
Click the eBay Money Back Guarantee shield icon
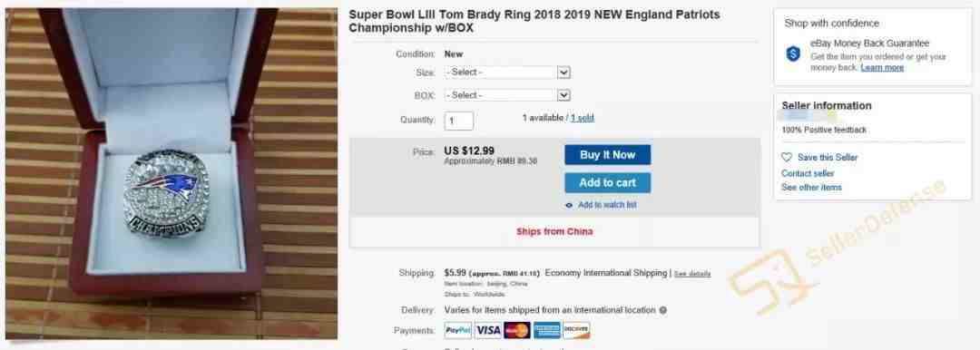793,54
